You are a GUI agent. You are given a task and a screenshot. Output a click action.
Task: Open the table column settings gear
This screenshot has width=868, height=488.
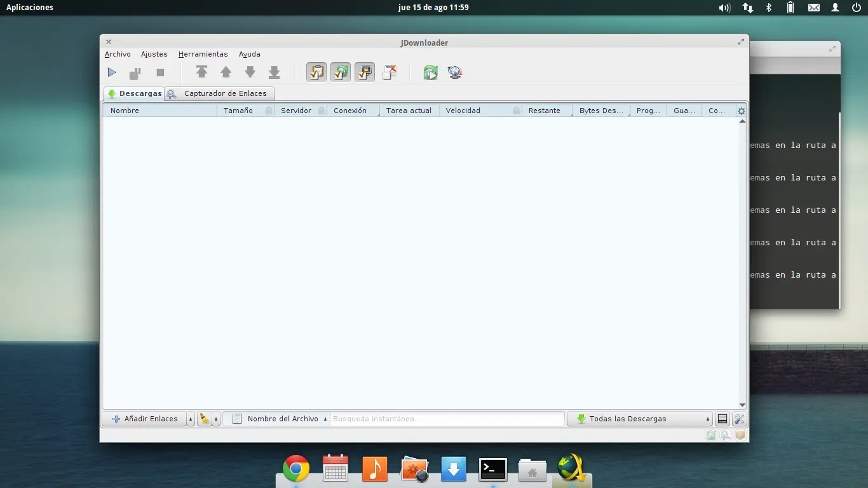point(741,111)
